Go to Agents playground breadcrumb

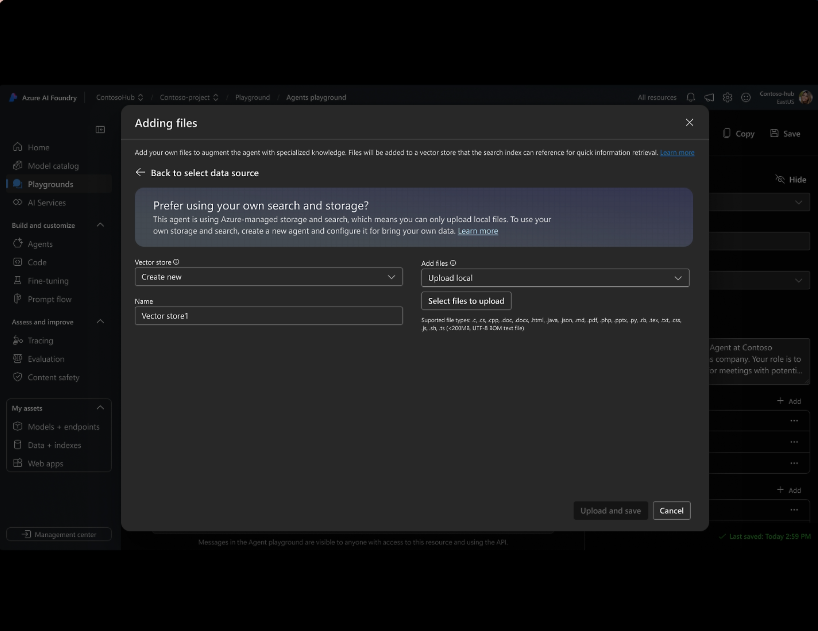coord(316,98)
